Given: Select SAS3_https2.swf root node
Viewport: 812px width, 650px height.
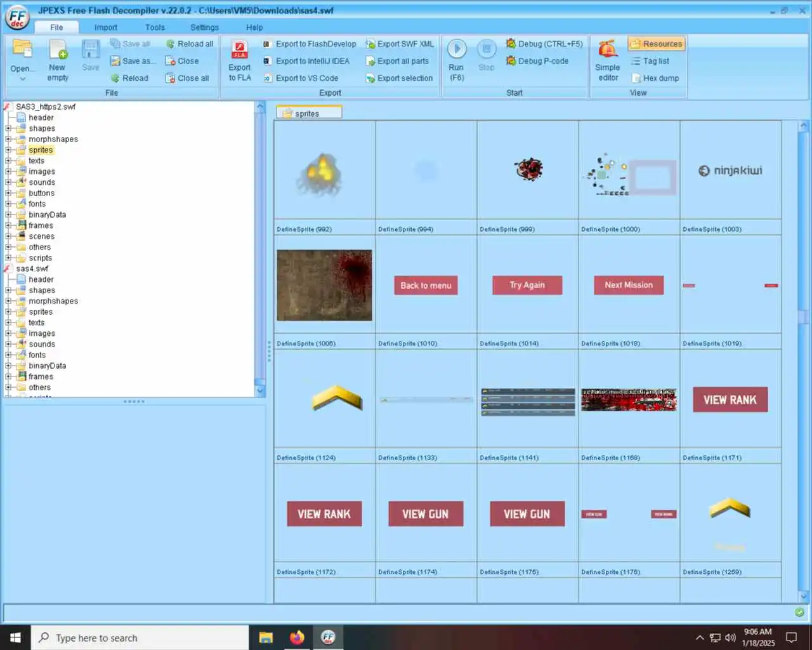Looking at the screenshot, I should click(45, 107).
